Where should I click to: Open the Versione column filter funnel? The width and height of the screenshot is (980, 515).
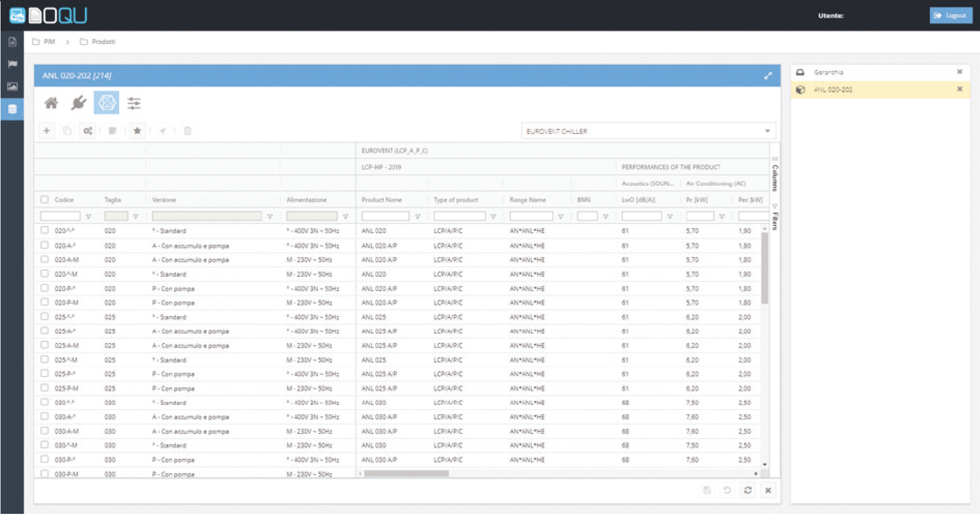[x=270, y=217]
